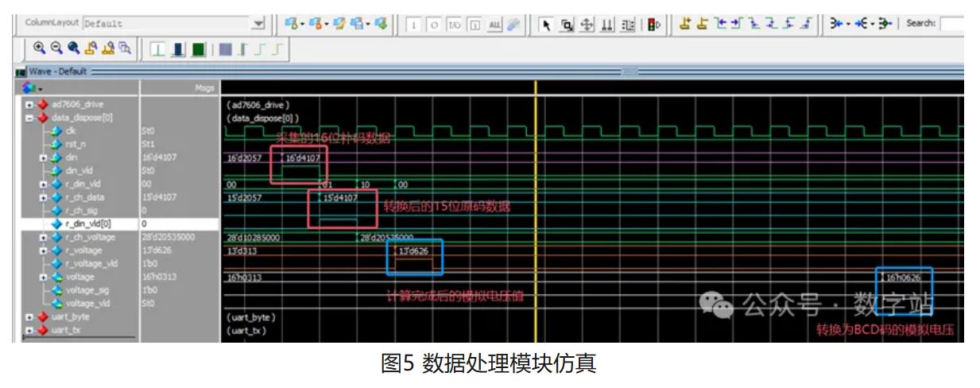Expand the r_ch_data bus signal
The height and width of the screenshot is (388, 980).
point(43,197)
